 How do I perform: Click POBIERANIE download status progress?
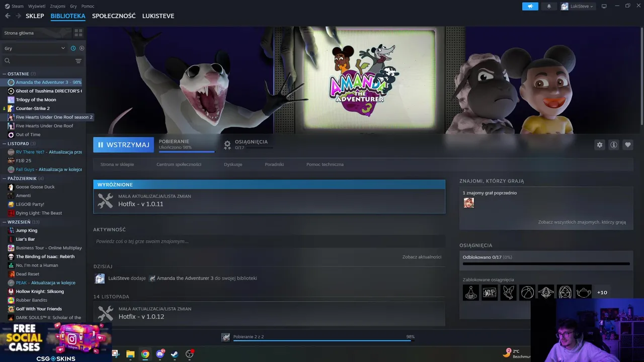[186, 145]
